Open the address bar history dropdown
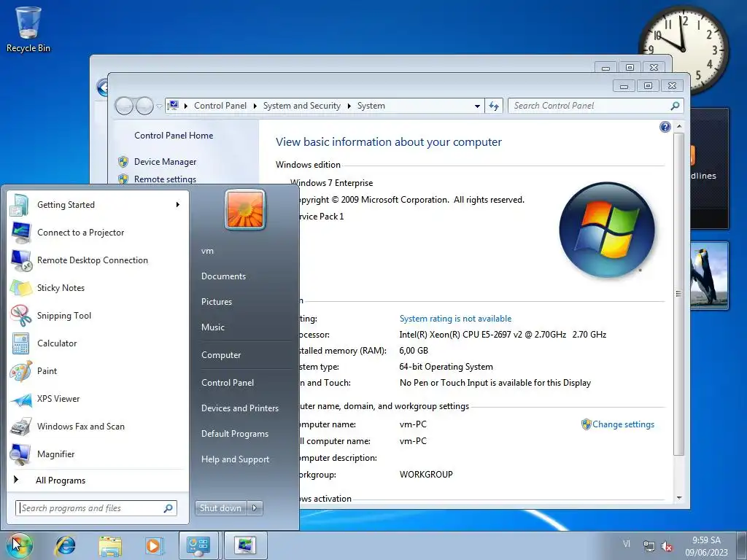This screenshot has width=747, height=560. pos(477,106)
